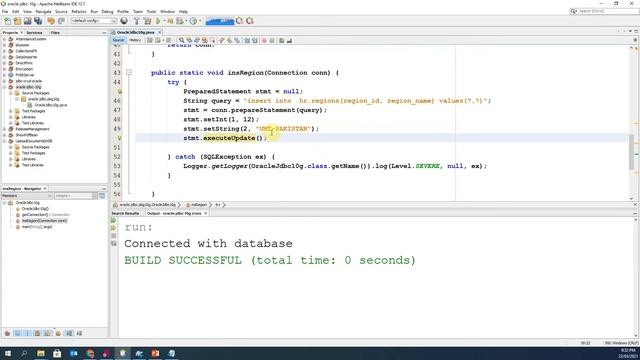Click the Redo toolbar icon
This screenshot has height=360, width=640.
(x=61, y=21)
